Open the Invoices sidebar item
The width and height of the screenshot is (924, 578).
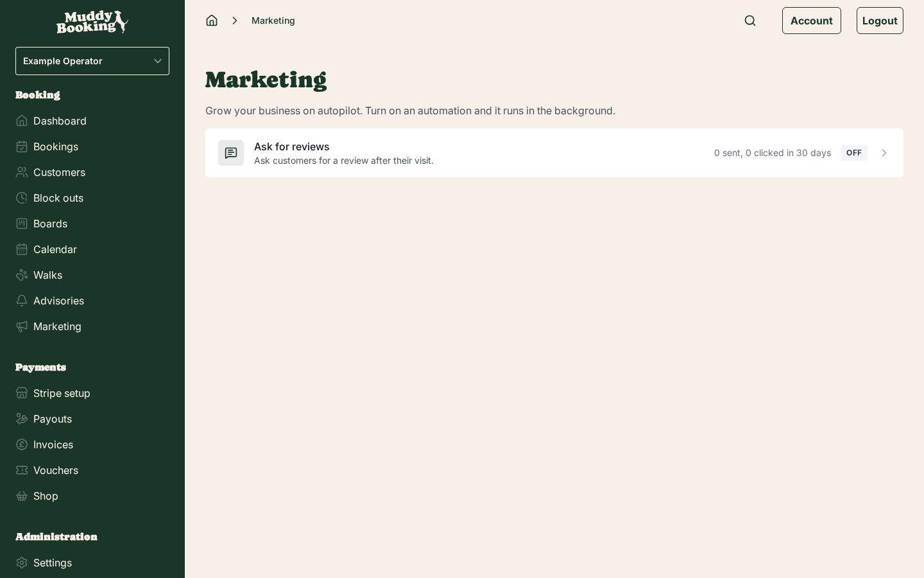tap(92, 444)
